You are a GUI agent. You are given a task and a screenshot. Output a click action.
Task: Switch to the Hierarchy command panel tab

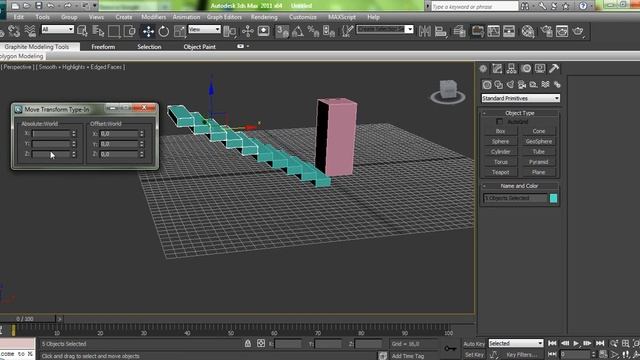pos(511,69)
